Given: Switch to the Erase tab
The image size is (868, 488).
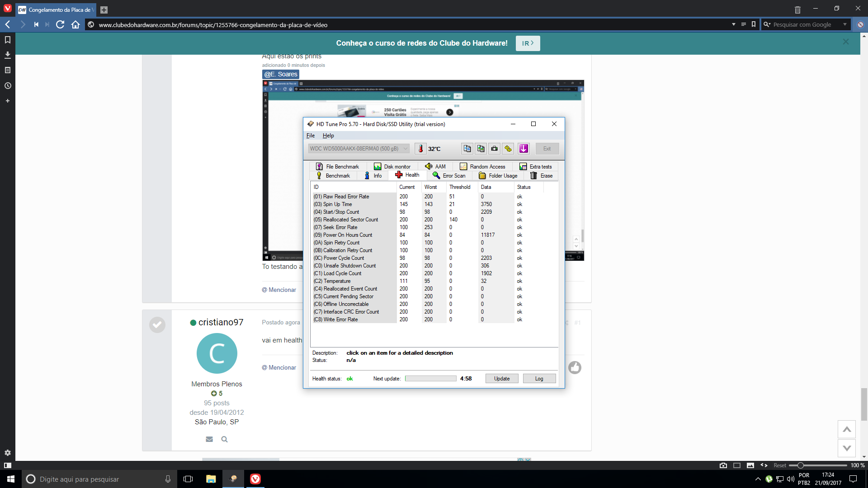Looking at the screenshot, I should point(542,176).
